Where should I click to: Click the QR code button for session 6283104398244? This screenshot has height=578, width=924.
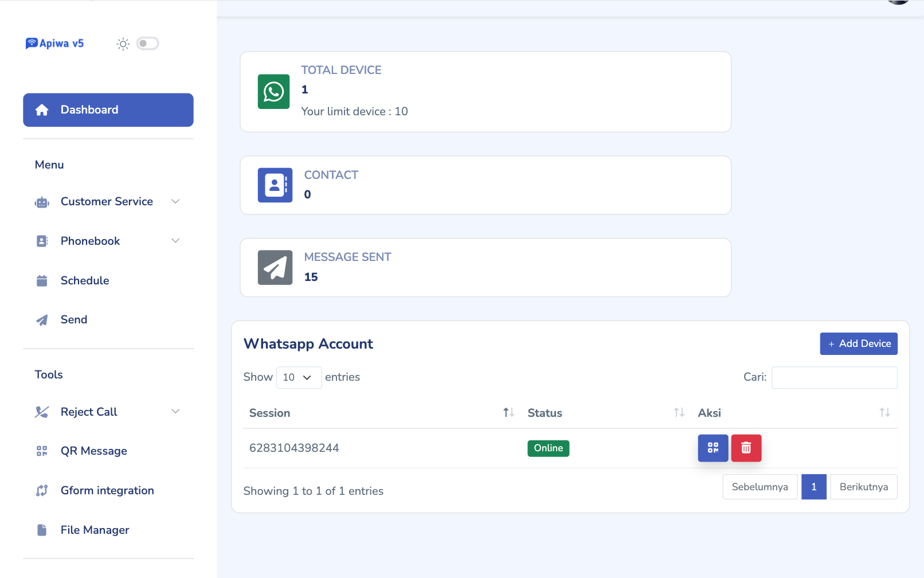pos(712,448)
